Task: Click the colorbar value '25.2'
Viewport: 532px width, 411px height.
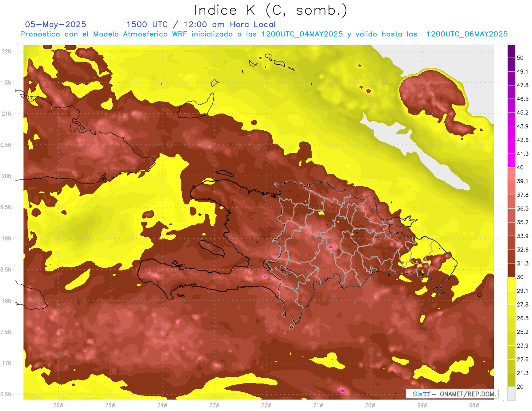Action: coord(522,332)
